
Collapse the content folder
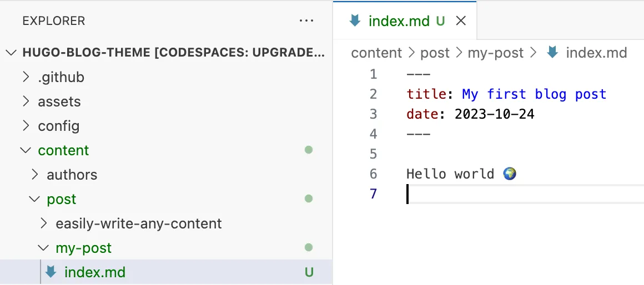tap(26, 150)
